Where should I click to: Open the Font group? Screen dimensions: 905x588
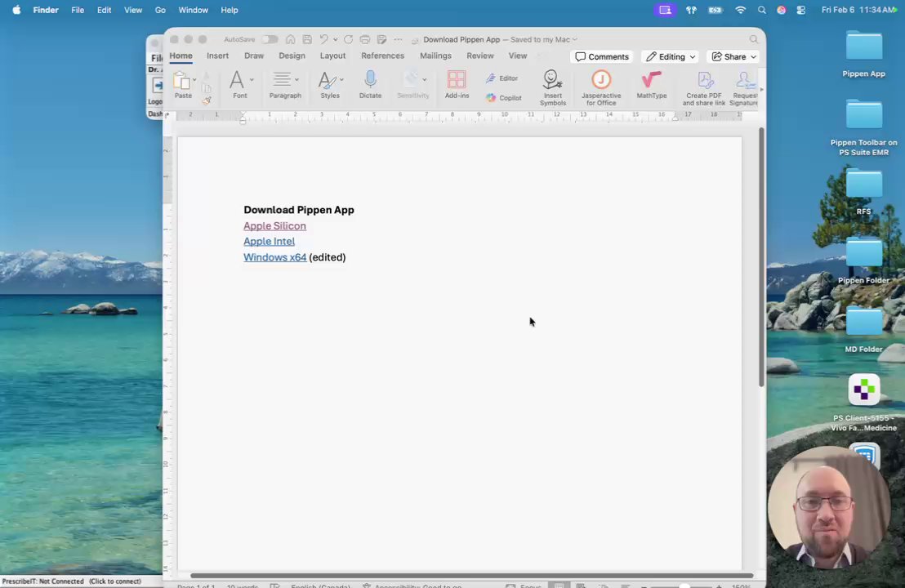(x=239, y=85)
